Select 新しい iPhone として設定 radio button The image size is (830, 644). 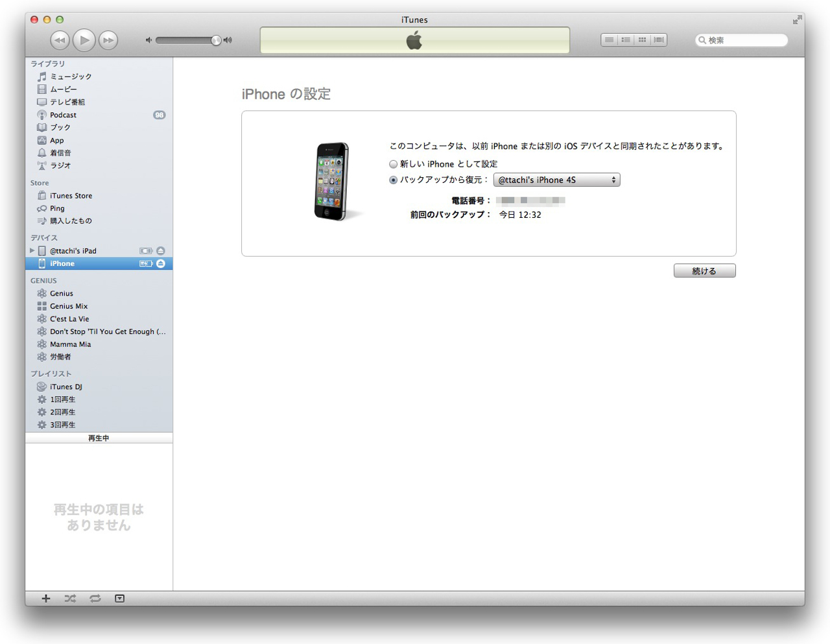click(393, 164)
